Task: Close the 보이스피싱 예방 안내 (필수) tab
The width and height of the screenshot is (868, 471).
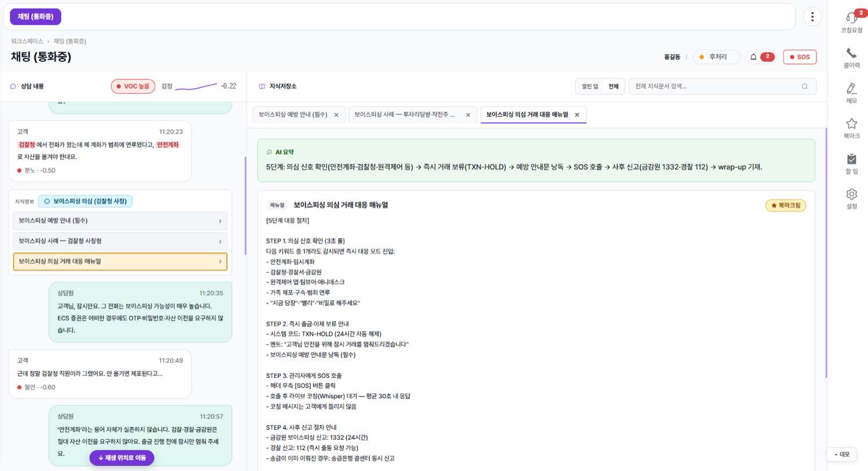Action: [x=336, y=115]
